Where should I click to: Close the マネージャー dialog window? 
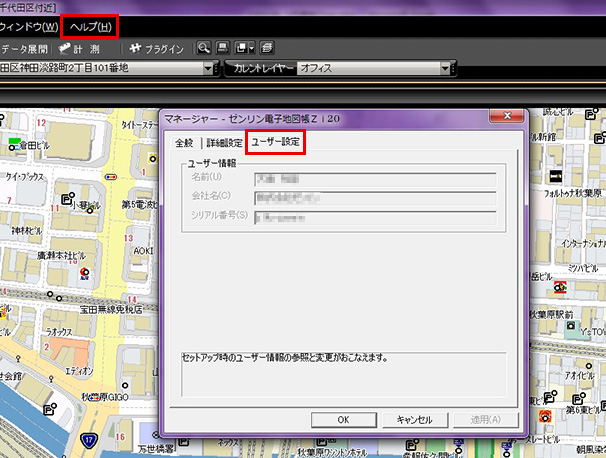click(507, 116)
